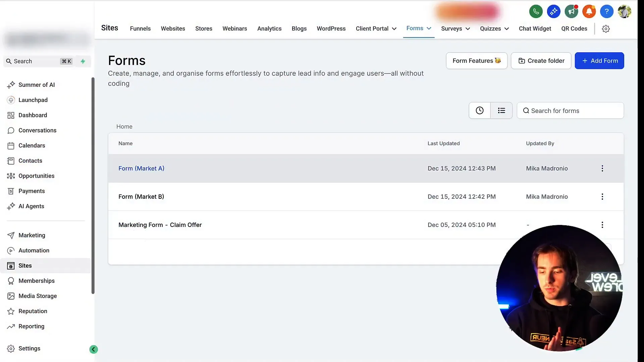This screenshot has width=644, height=362.
Task: Switch forms view to recent with clock icon
Action: pyautogui.click(x=479, y=110)
